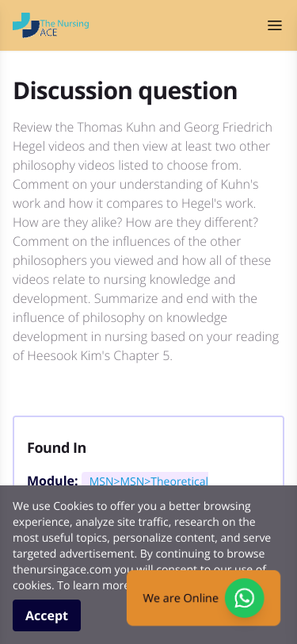Click the 'How are they alike?' sentence

pos(67,223)
